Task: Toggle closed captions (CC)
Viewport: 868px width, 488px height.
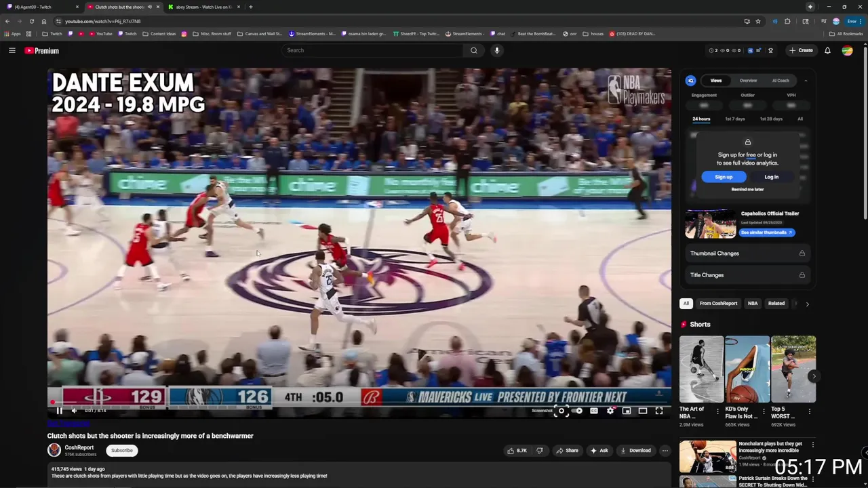Action: tap(594, 411)
